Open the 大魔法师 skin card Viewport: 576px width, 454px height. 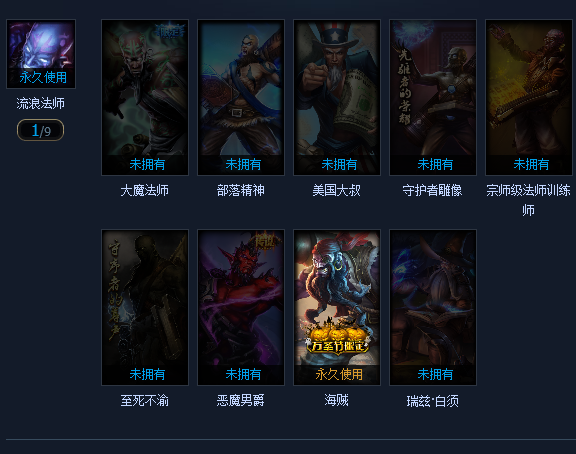click(145, 97)
